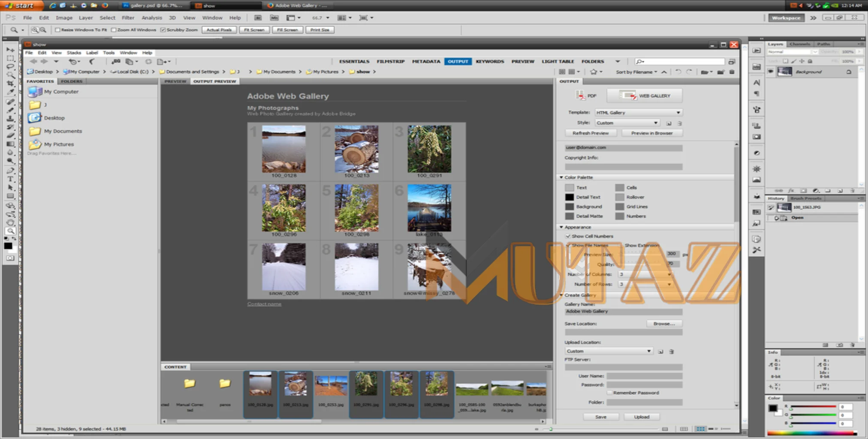Go forward in Bridge navigation
Image resolution: width=868 pixels, height=439 pixels.
[44, 61]
